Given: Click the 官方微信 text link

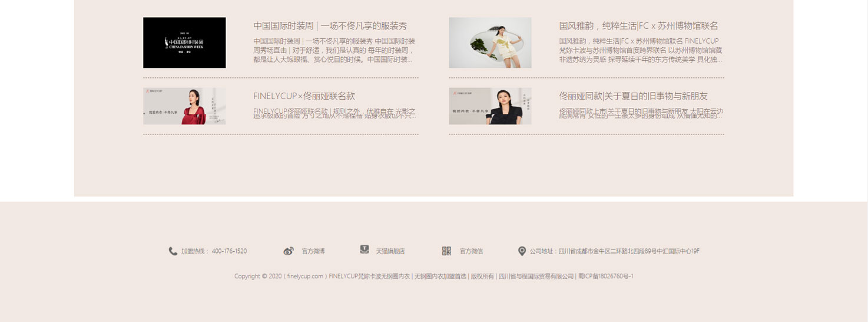Looking at the screenshot, I should [x=471, y=251].
